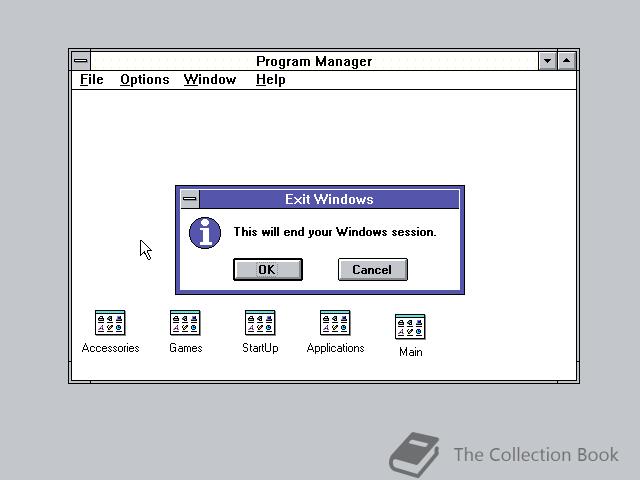Click the Exit Windows dialog title bar
The height and width of the screenshot is (480, 640).
(329, 199)
